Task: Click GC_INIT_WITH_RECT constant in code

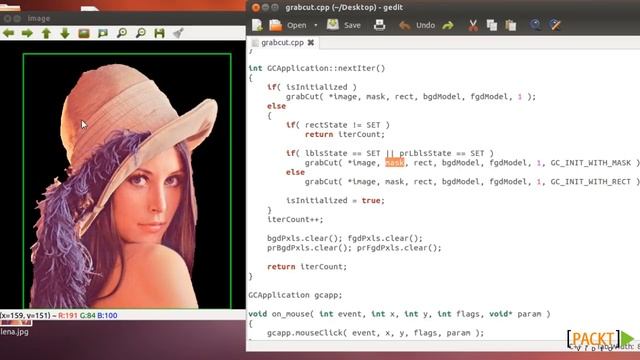Action: tap(591, 182)
